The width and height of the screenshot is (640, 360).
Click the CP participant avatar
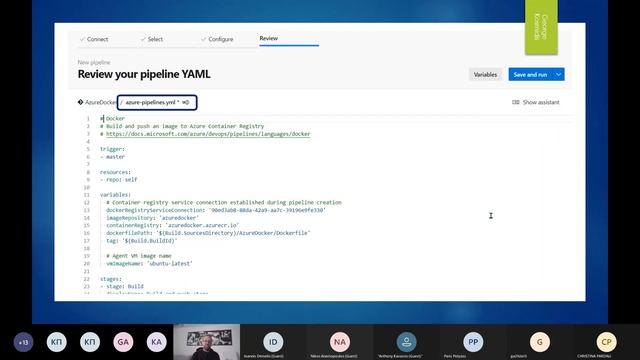(x=606, y=342)
